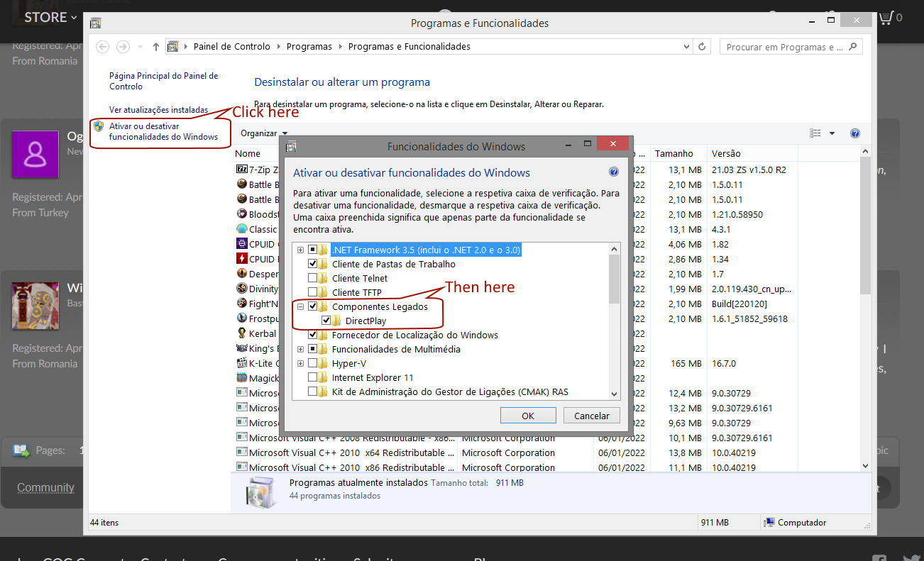Select the K-Lite Codec program icon

tap(241, 363)
